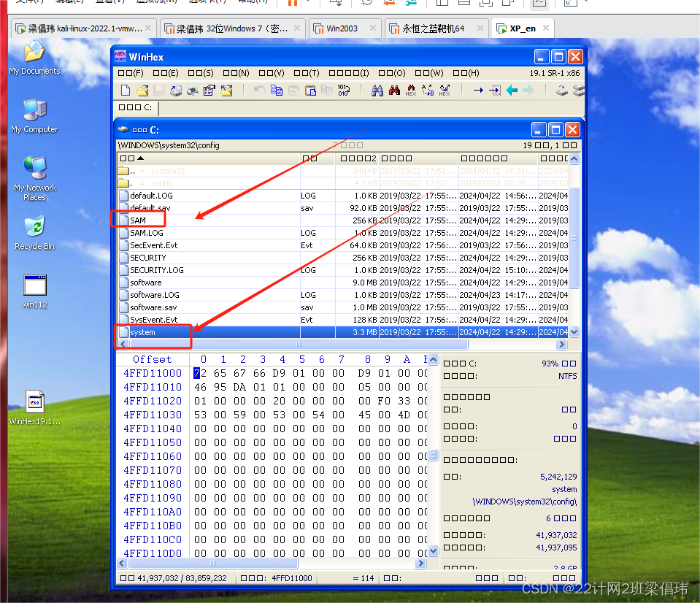Viewport: 700px width, 603px height.
Task: Select the software.sav file row
Action: (x=343, y=307)
